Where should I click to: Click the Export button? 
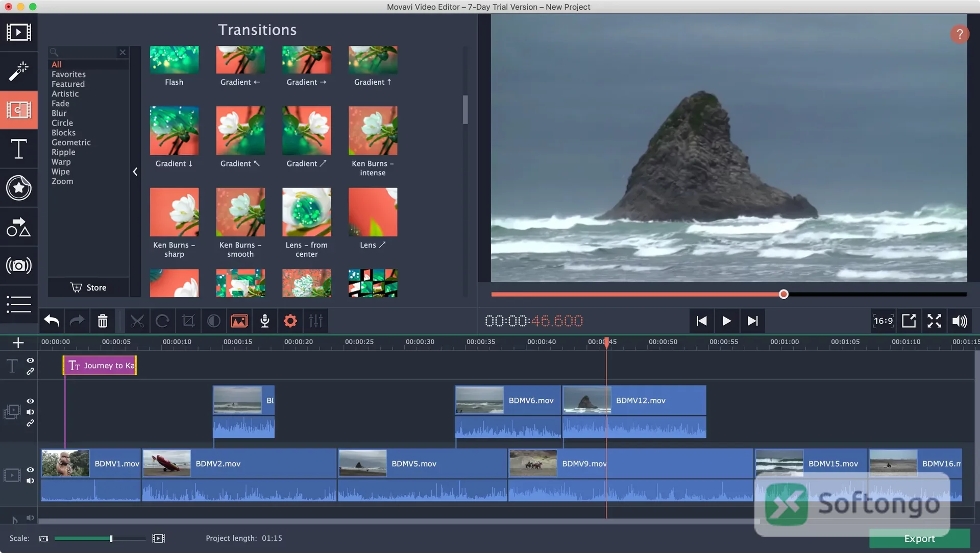pos(919,538)
